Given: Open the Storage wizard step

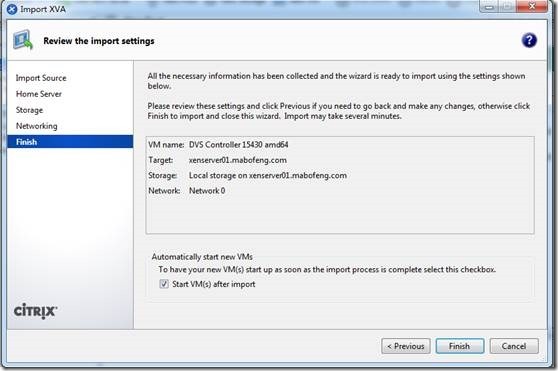Looking at the screenshot, I should pyautogui.click(x=29, y=110).
